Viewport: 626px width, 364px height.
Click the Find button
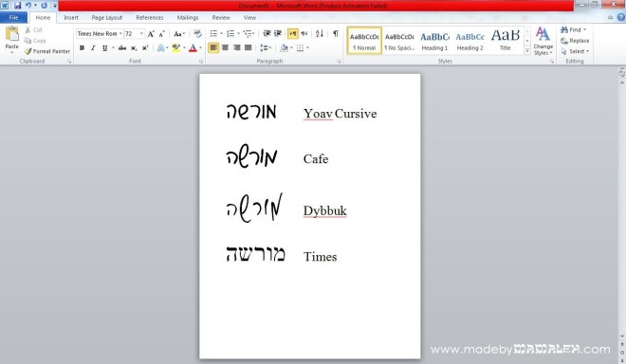573,30
